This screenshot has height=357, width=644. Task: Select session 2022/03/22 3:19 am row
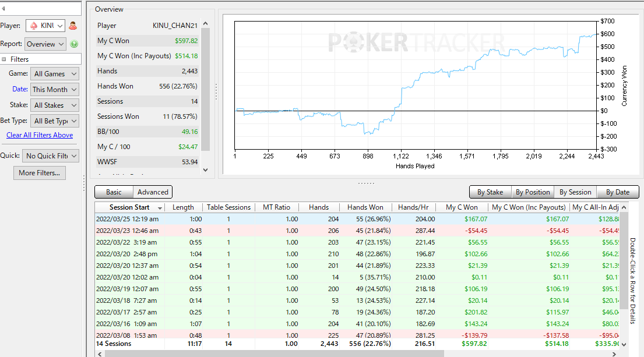pos(357,242)
